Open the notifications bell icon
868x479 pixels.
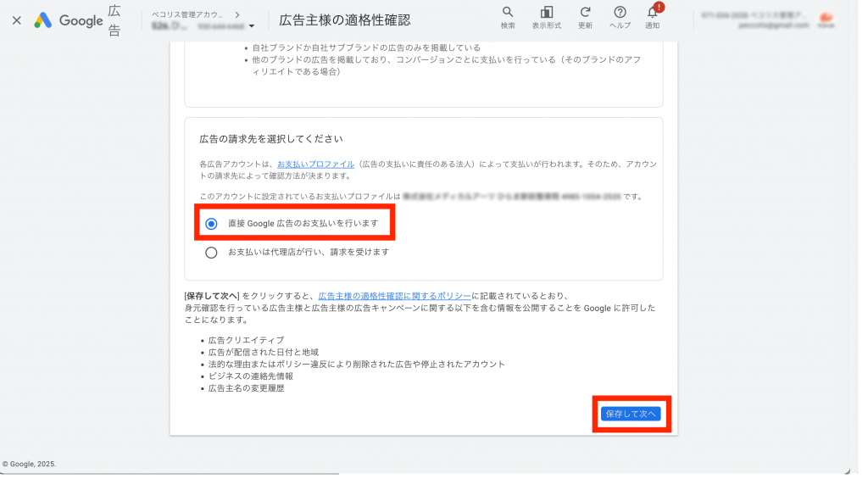[652, 14]
